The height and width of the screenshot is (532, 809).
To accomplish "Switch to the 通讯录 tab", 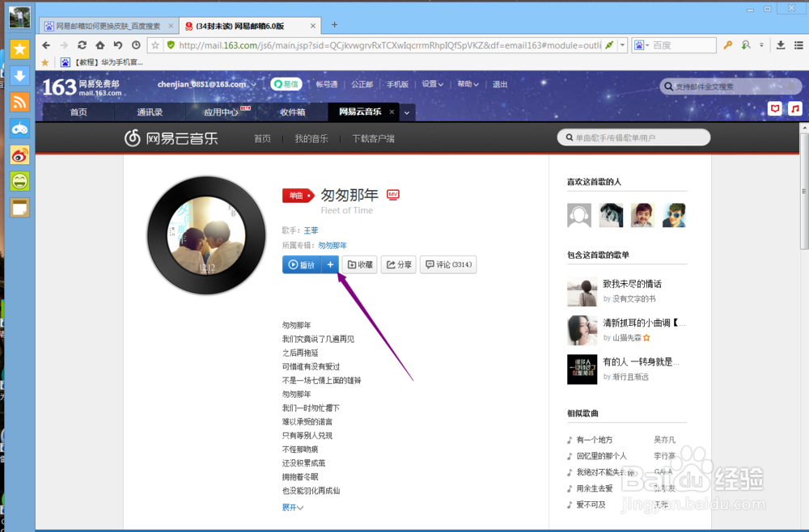I will [x=150, y=112].
